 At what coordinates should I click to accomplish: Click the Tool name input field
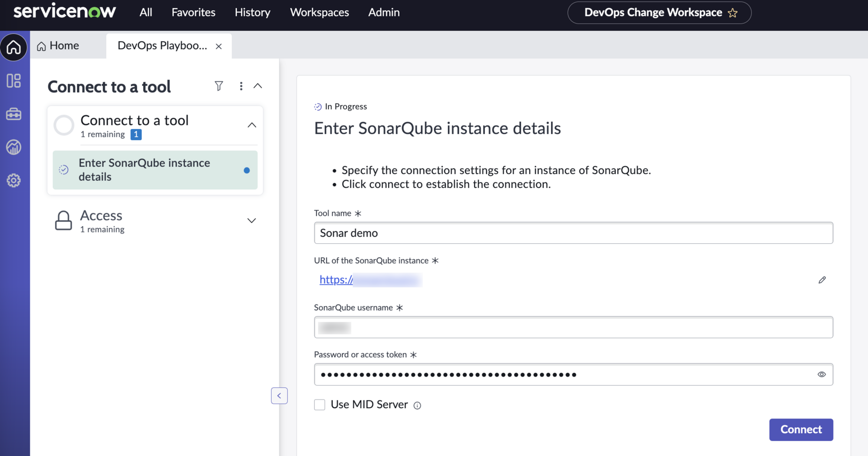tap(573, 233)
